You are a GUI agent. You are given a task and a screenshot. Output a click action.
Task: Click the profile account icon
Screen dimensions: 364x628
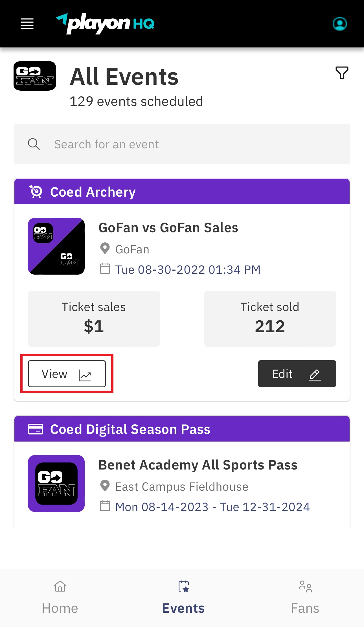tap(340, 24)
